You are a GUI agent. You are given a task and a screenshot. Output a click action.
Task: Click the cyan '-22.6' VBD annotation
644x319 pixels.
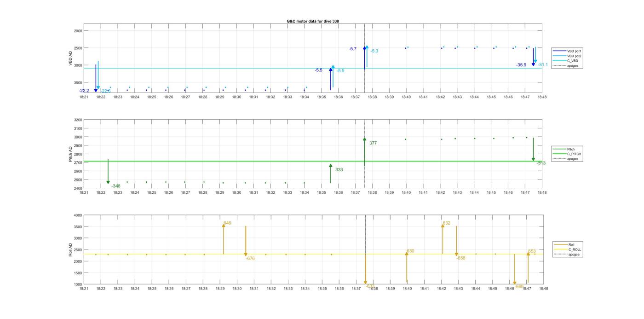tap(105, 91)
